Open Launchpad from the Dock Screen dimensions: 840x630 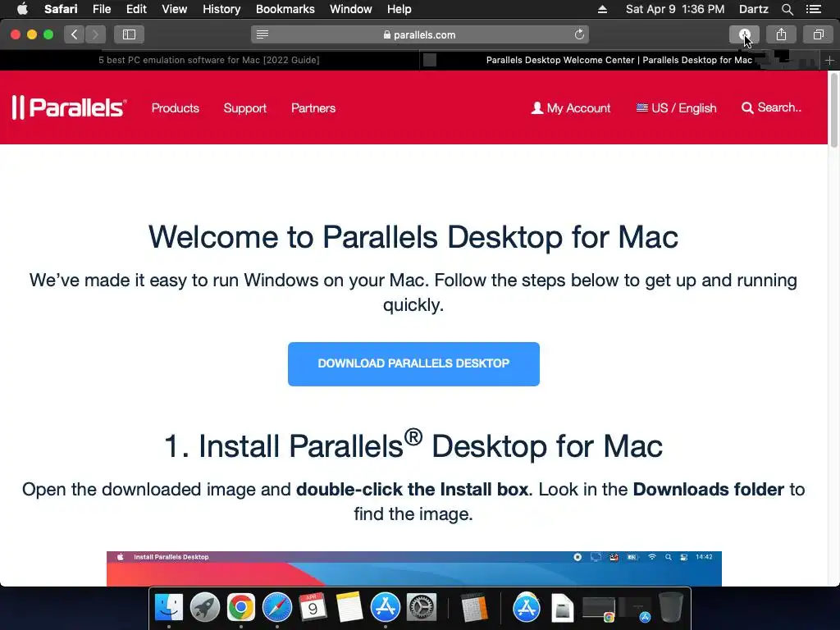click(x=204, y=608)
